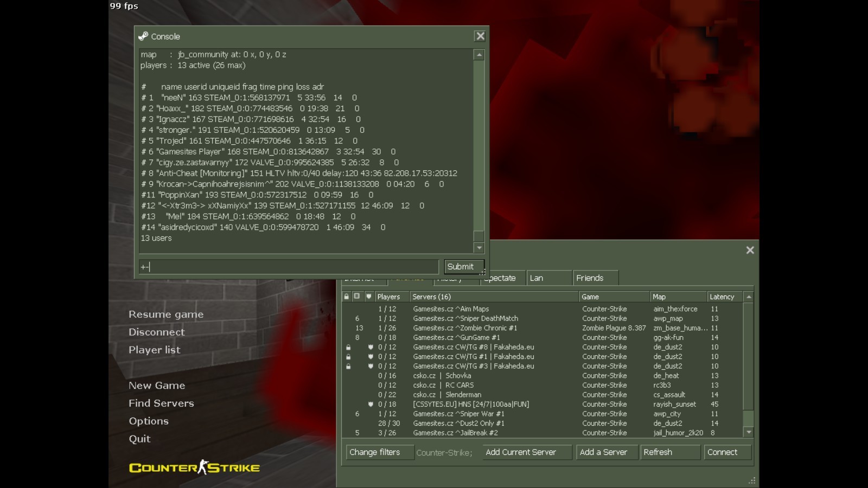The height and width of the screenshot is (488, 868).
Task: Sort by Game column header
Action: coord(614,297)
